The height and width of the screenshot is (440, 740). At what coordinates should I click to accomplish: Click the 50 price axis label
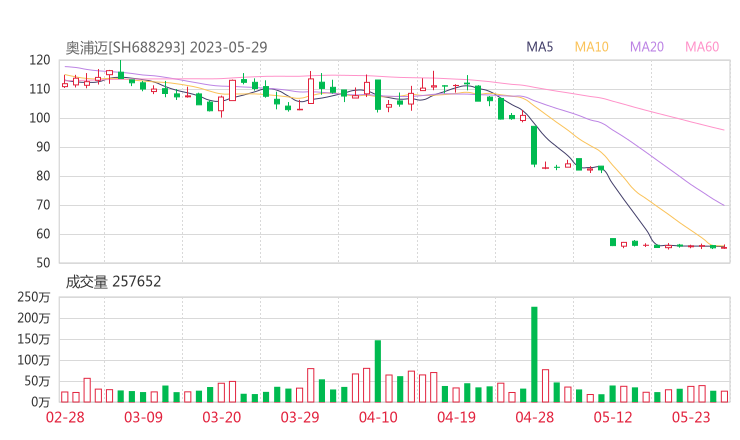(x=43, y=263)
